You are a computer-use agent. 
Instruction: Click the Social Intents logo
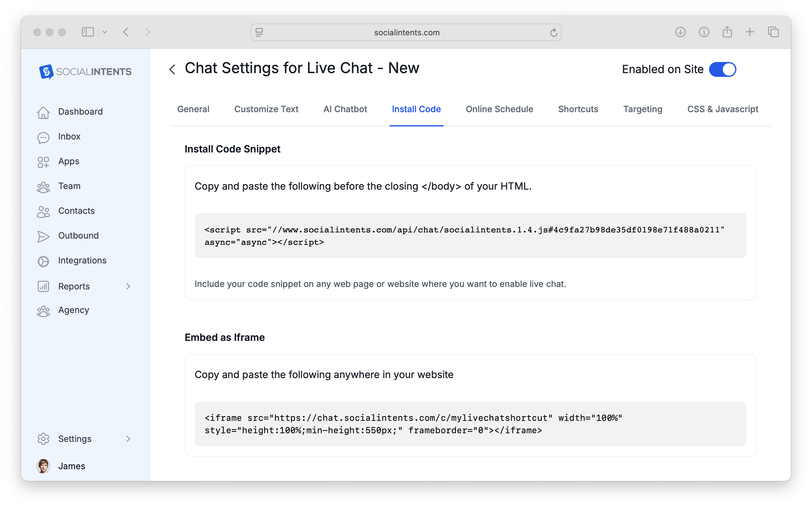click(85, 71)
